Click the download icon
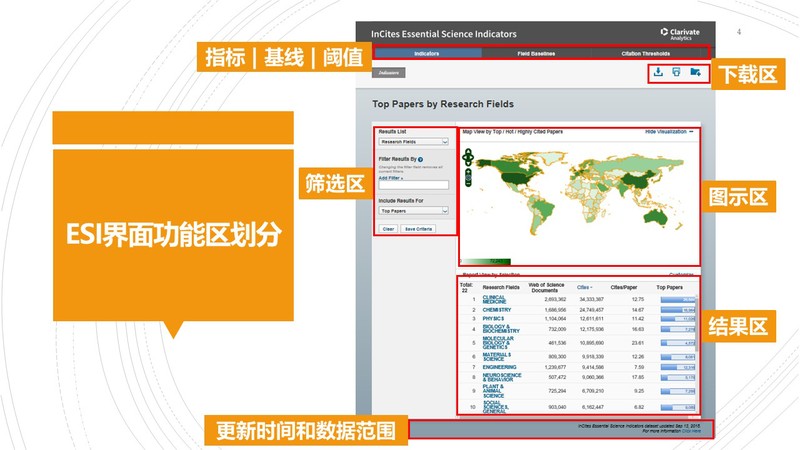Image resolution: width=800 pixels, height=450 pixels. pyautogui.click(x=658, y=72)
